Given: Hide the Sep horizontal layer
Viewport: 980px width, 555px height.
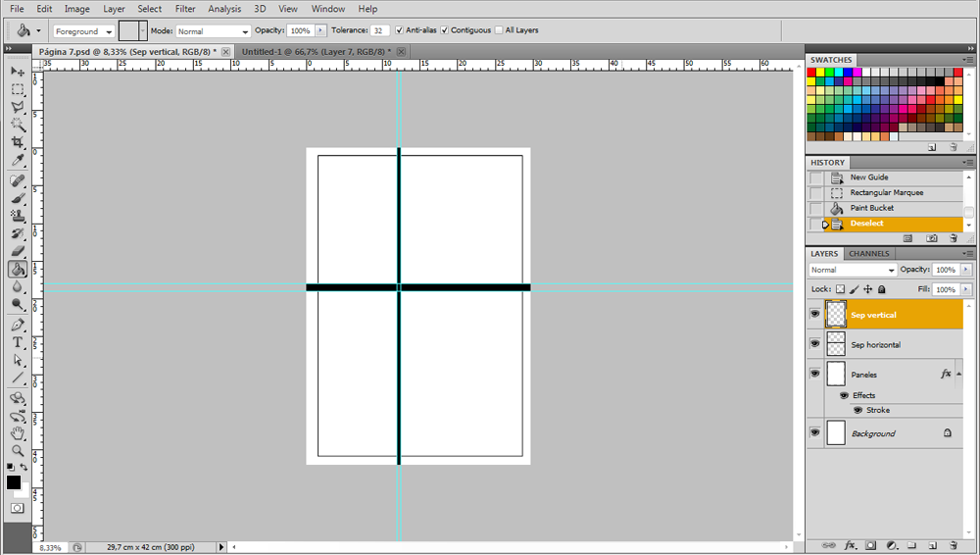Looking at the screenshot, I should (814, 344).
